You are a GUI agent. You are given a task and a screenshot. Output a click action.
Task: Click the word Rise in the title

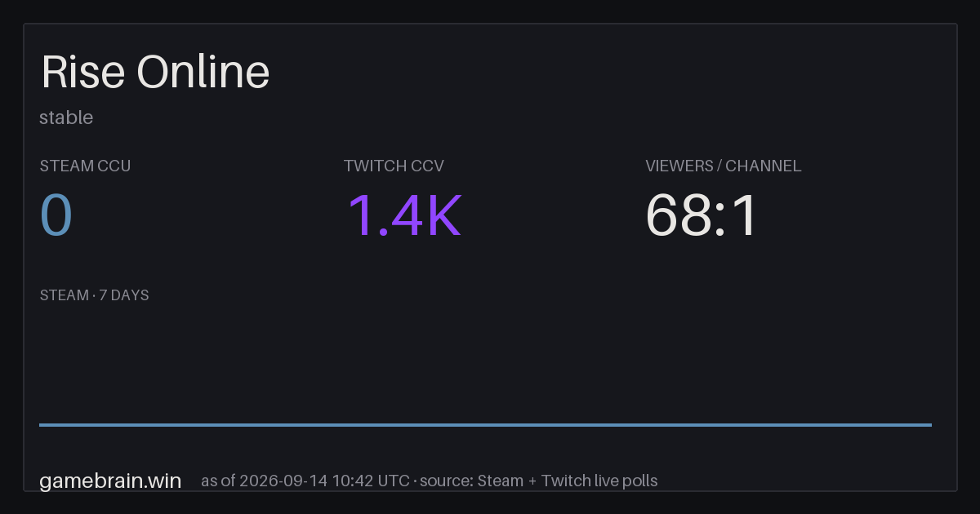[82, 73]
